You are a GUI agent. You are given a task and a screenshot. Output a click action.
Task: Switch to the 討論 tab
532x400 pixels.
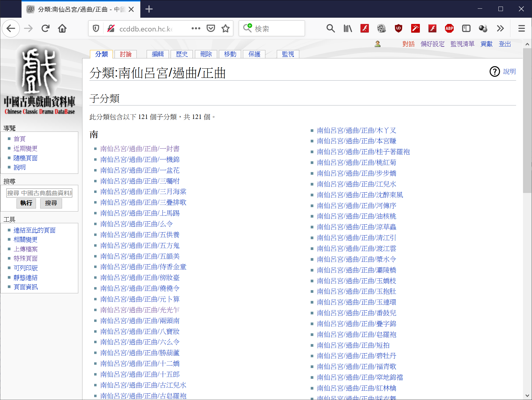[126, 54]
